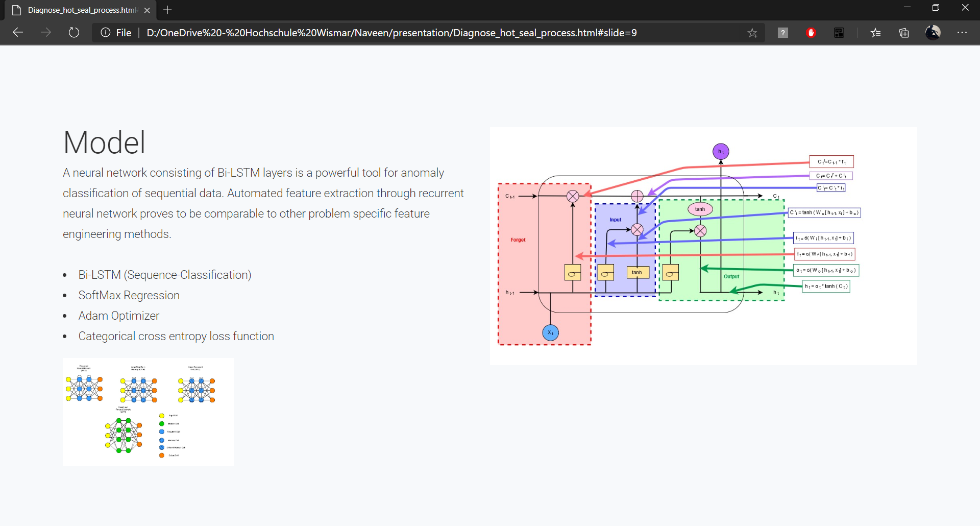Toggle this page as a favorite
980x526 pixels.
[753, 32]
